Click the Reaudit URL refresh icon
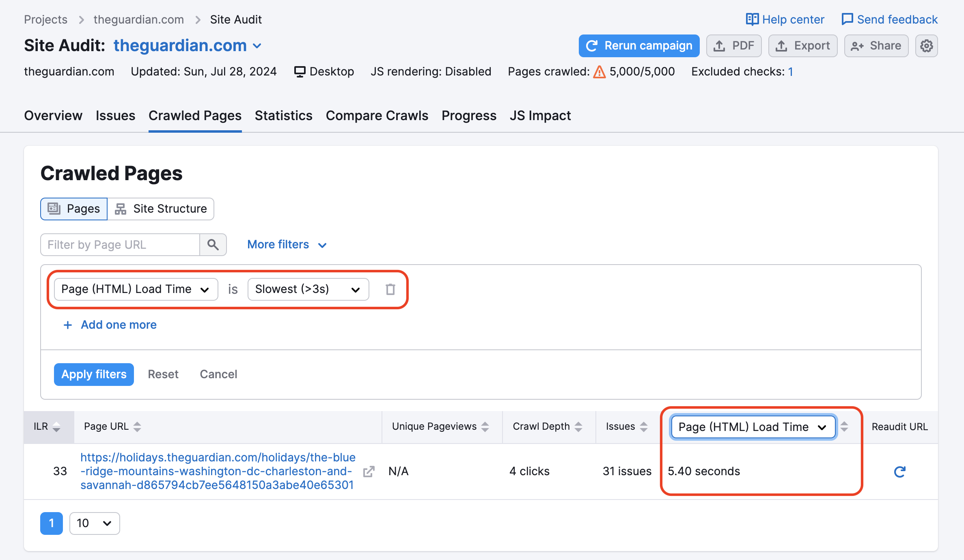The height and width of the screenshot is (560, 964). pyautogui.click(x=900, y=472)
